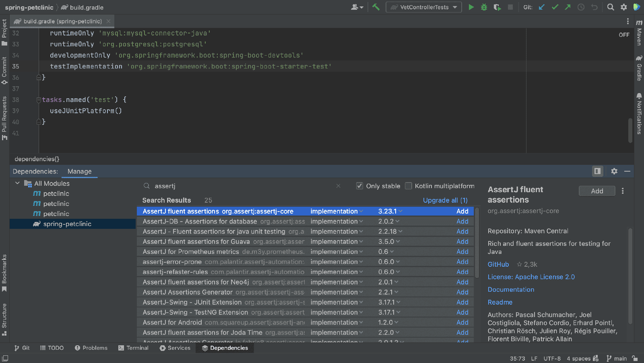This screenshot has height=363, width=644.
Task: Open scope dropdown for assertj-core row
Action: pyautogui.click(x=336, y=211)
